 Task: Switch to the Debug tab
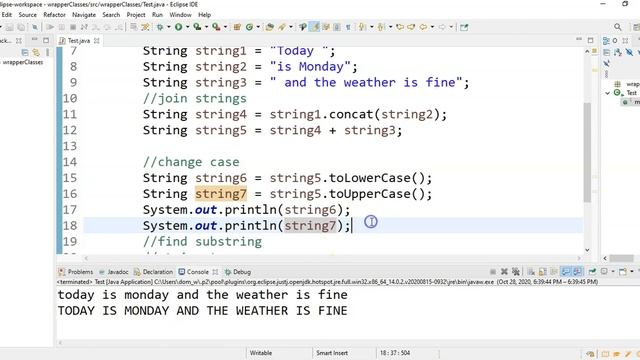click(238, 272)
